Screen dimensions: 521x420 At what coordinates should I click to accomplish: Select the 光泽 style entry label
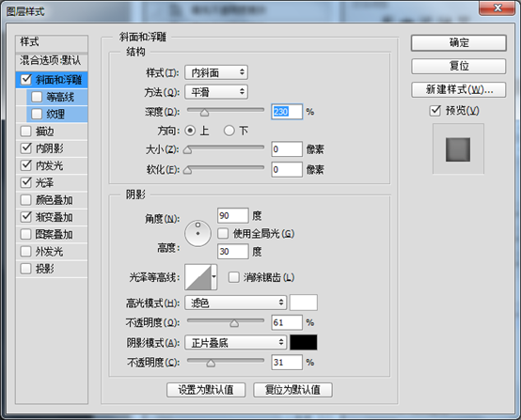click(45, 182)
